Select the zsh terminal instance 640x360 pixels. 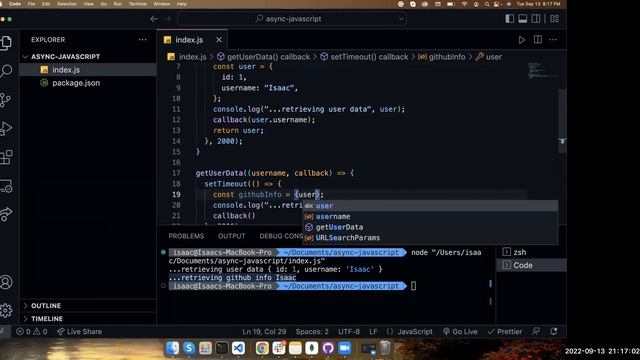(x=531, y=252)
